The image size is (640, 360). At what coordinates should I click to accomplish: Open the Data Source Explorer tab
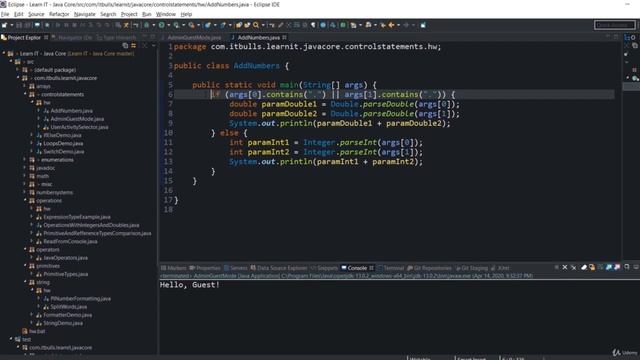coord(279,268)
